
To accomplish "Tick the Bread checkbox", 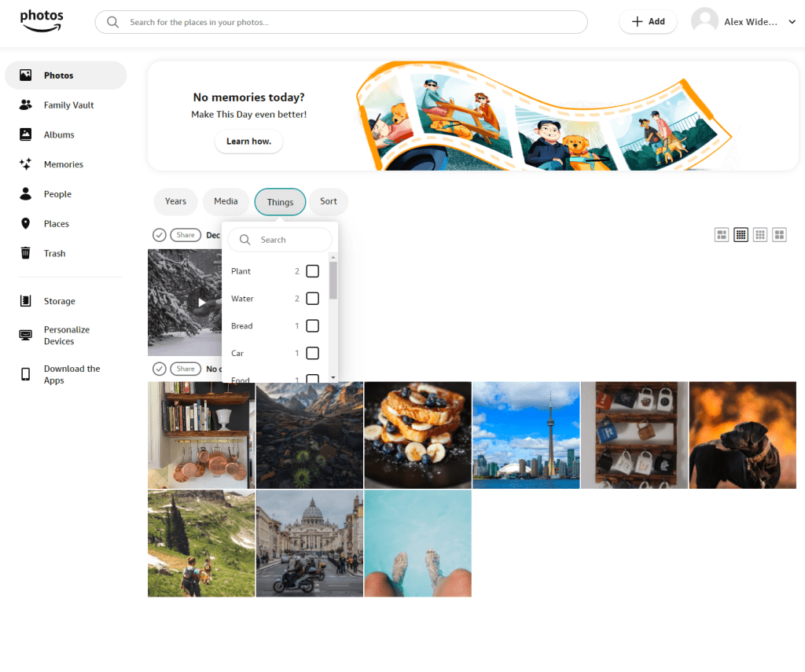I will coord(312,325).
